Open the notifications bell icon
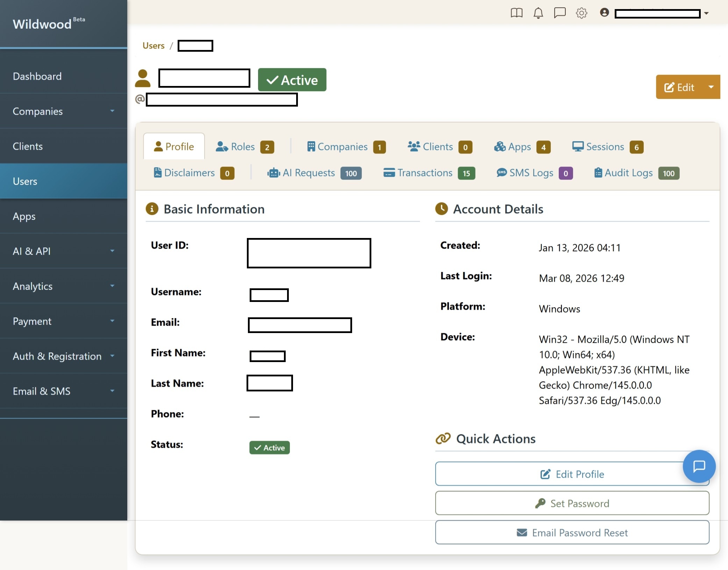728x570 pixels. 538,13
